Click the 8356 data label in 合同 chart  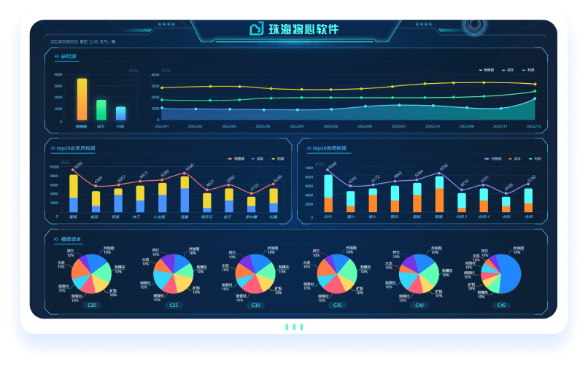pyautogui.click(x=444, y=168)
